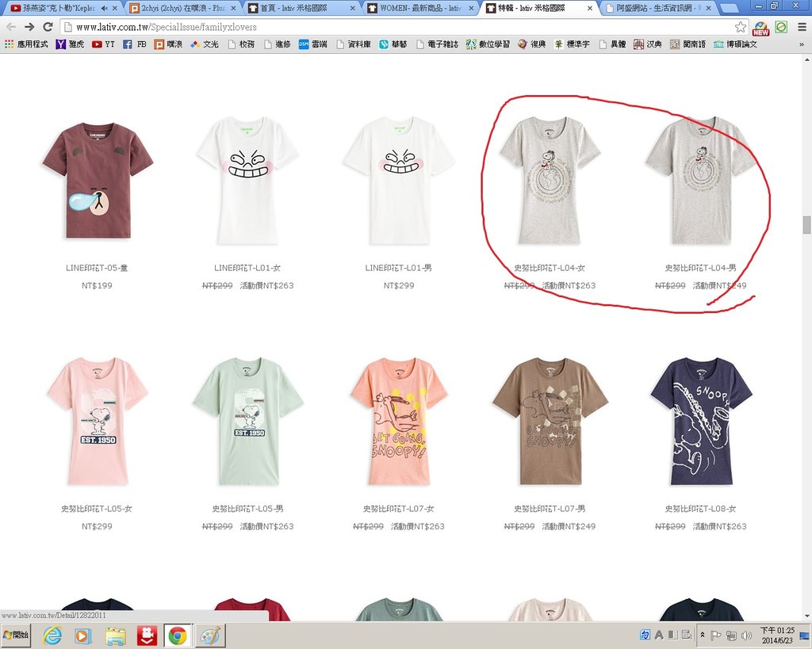Open the Chrome menu (three bars)

[801, 27]
